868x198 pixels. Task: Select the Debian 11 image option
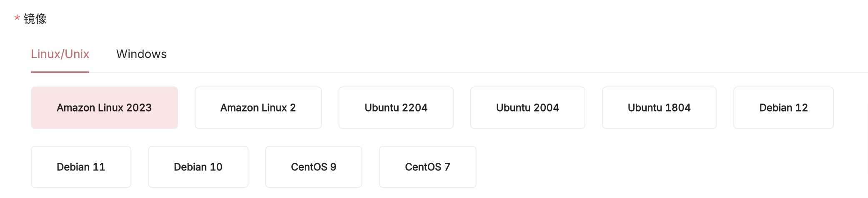pos(81,167)
